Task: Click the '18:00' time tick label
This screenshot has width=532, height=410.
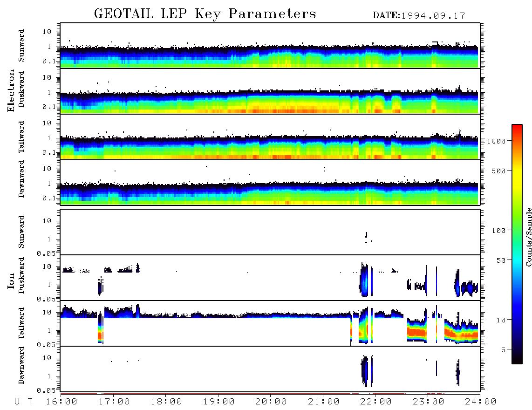Action: [x=167, y=402]
